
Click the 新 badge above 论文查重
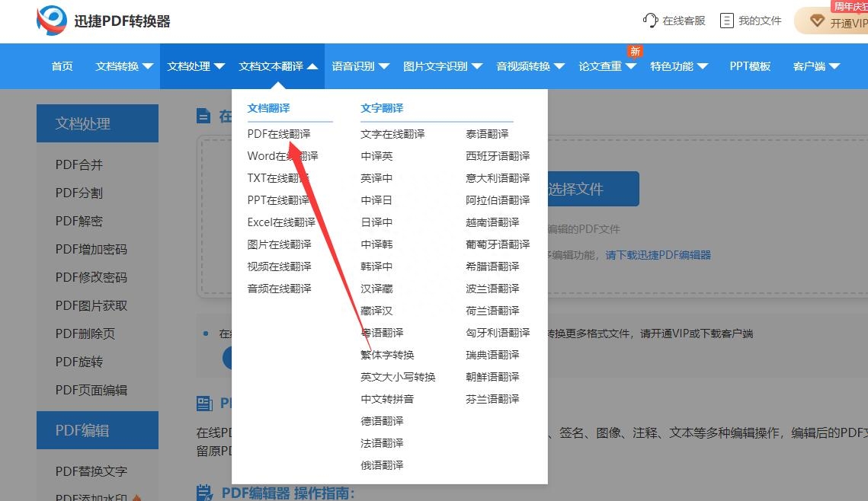click(x=635, y=52)
